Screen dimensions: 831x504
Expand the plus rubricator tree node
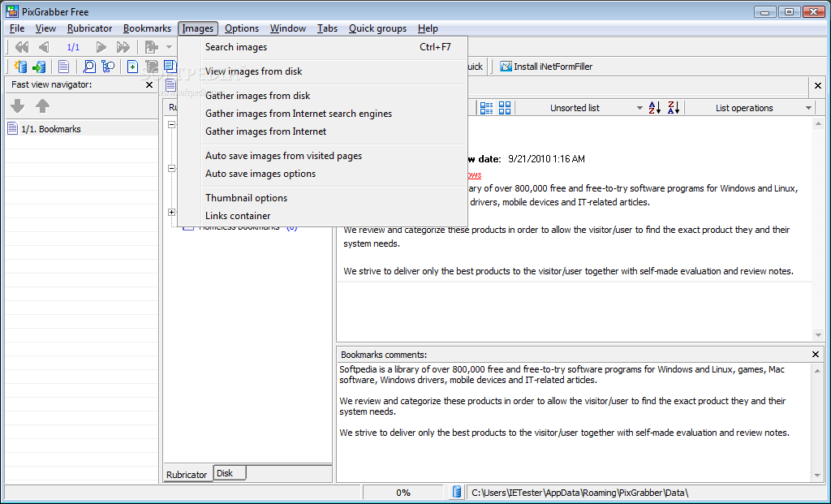click(x=172, y=212)
